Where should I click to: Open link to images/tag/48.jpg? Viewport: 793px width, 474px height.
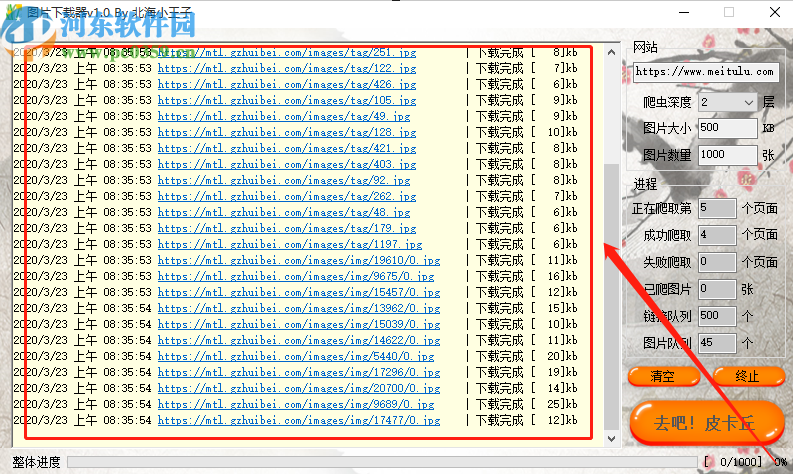284,212
